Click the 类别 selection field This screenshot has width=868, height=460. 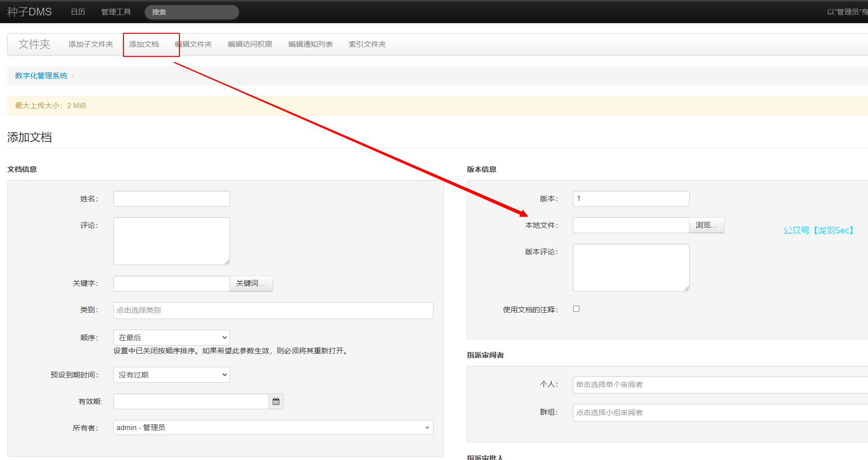click(x=273, y=310)
